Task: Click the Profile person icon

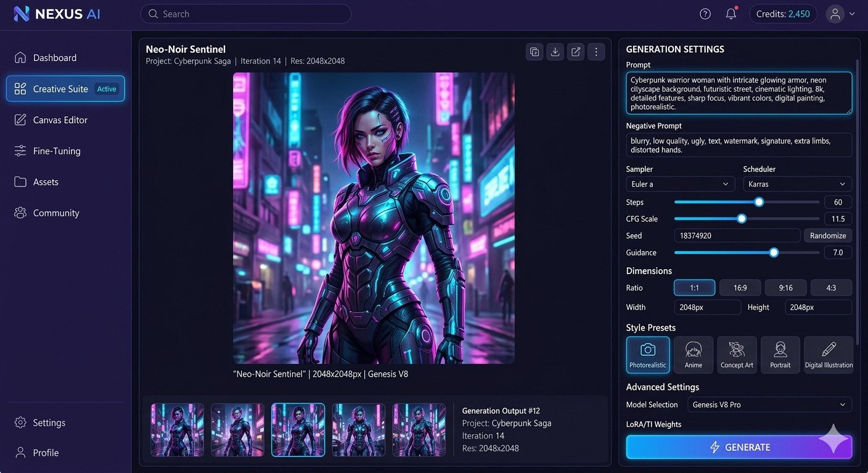Action: [x=20, y=453]
